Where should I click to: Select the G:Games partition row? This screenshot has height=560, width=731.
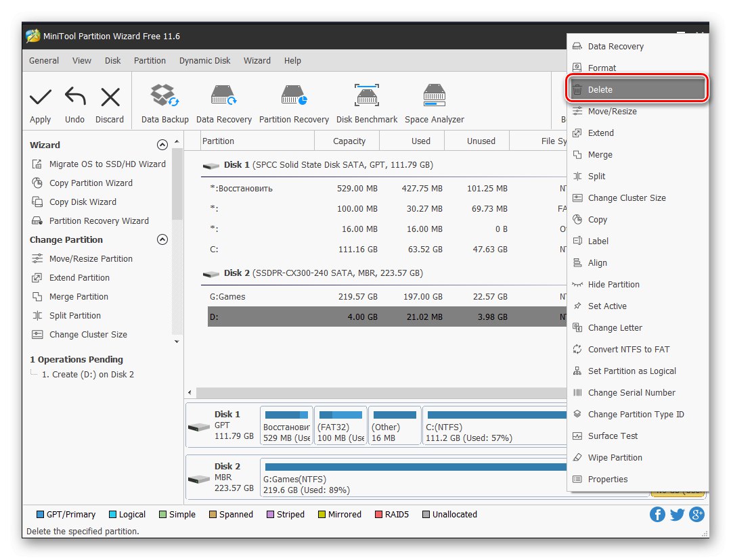[x=387, y=297]
